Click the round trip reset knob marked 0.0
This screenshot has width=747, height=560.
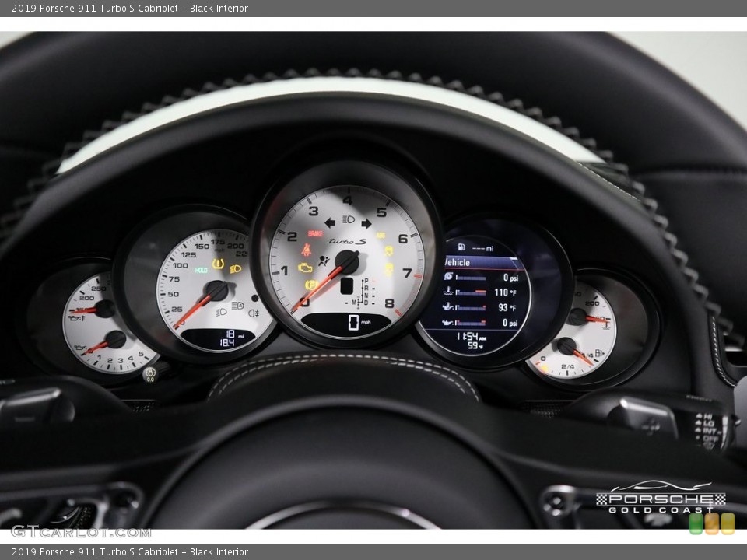pyautogui.click(x=150, y=375)
